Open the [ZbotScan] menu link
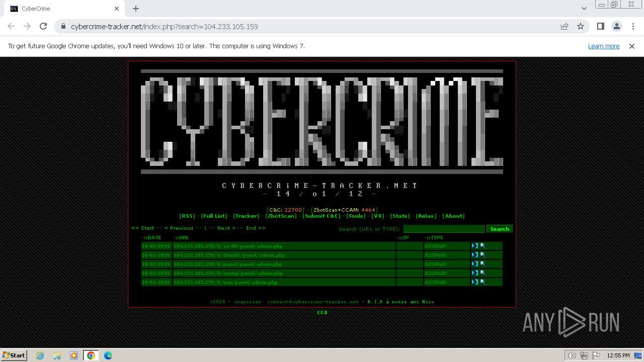Viewport: 644px width, 362px height. click(281, 216)
